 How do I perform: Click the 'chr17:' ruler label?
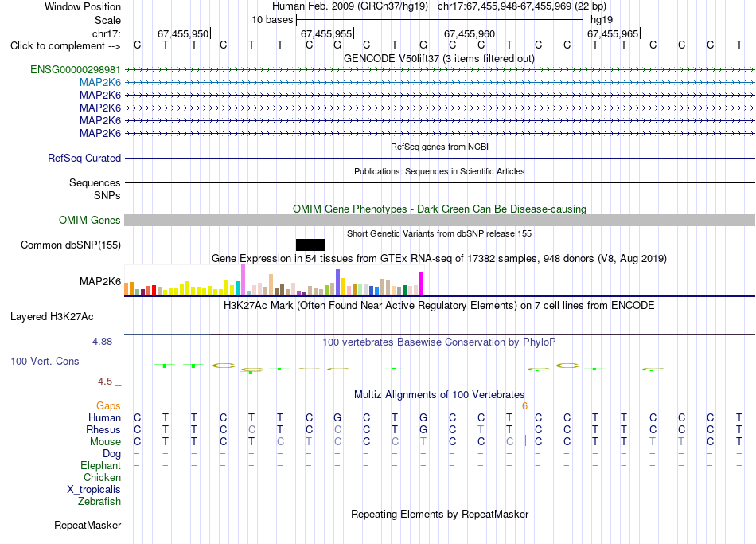[107, 33]
